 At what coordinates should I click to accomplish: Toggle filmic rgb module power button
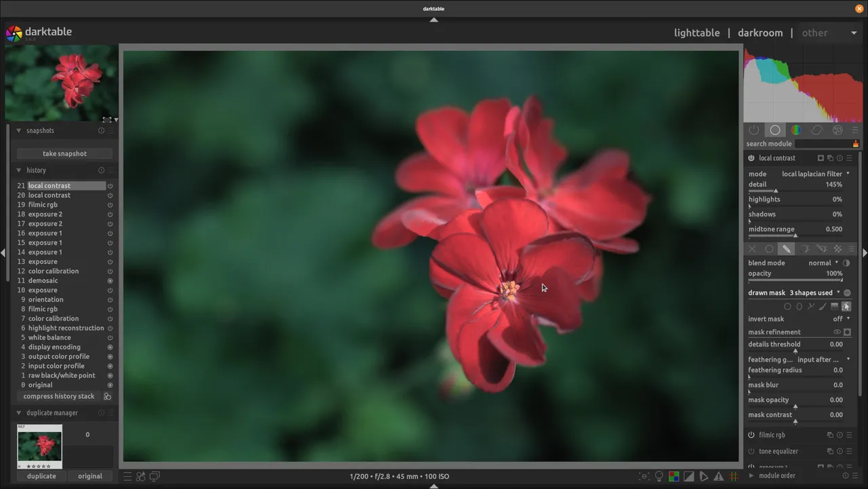pos(751,435)
